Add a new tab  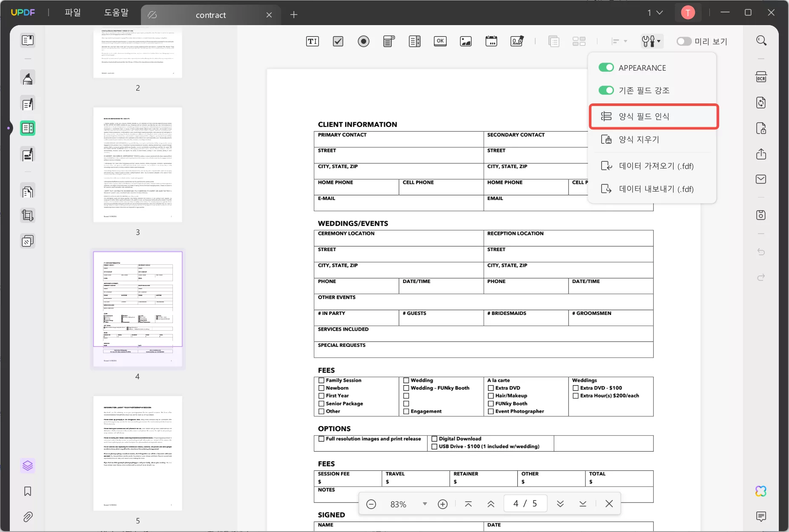coord(294,15)
